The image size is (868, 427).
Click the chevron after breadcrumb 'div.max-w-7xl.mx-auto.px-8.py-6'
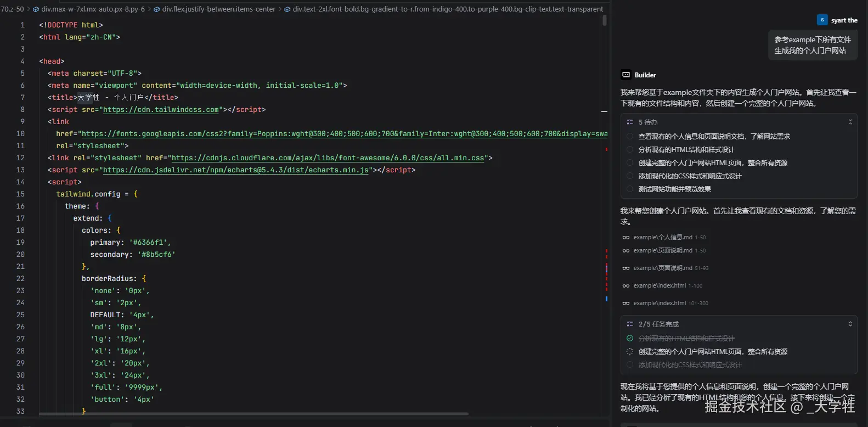pos(150,9)
